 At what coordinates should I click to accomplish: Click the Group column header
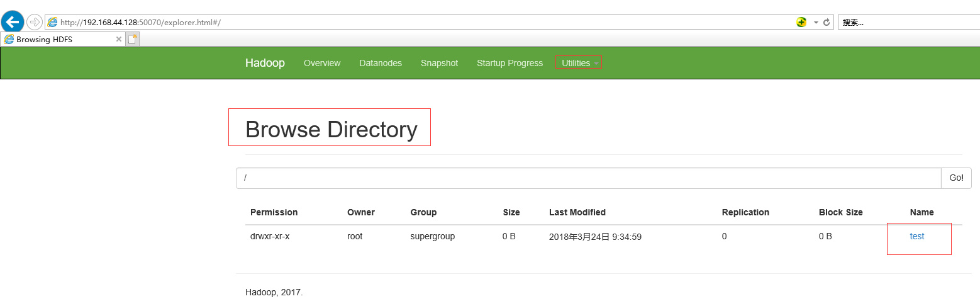[x=423, y=212]
